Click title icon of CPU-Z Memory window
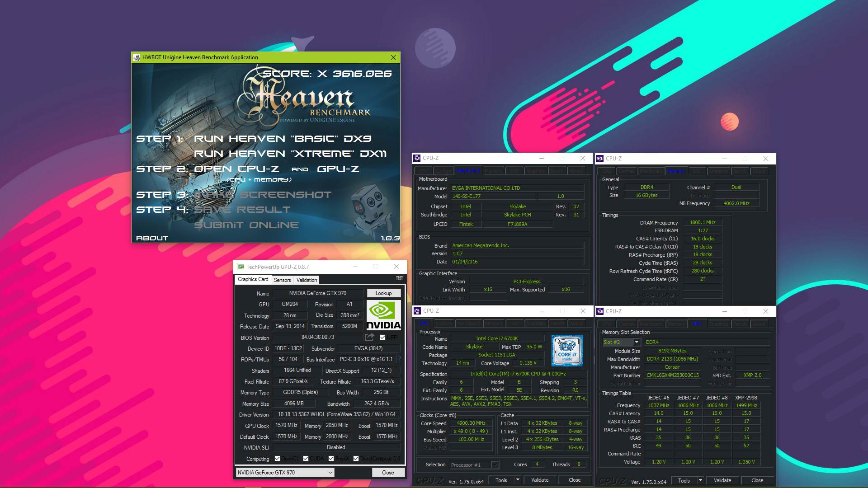Image resolution: width=868 pixels, height=488 pixels. pyautogui.click(x=600, y=159)
